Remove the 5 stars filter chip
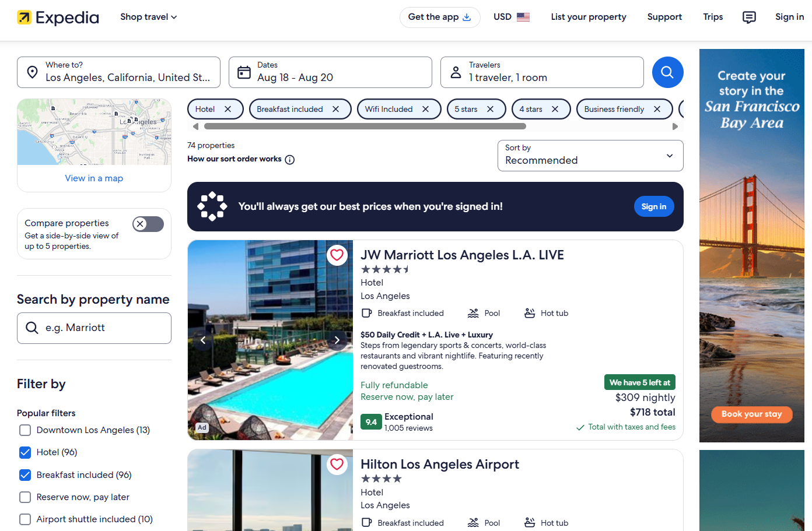 pyautogui.click(x=490, y=109)
